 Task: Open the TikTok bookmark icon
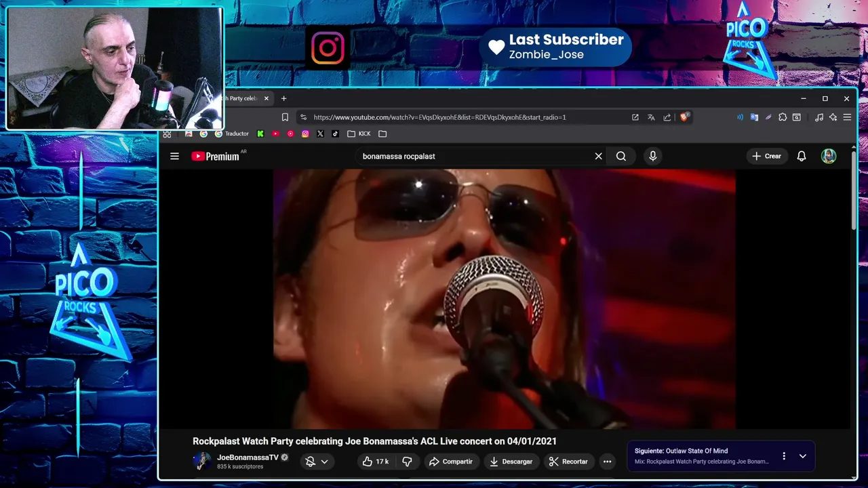pyautogui.click(x=335, y=134)
